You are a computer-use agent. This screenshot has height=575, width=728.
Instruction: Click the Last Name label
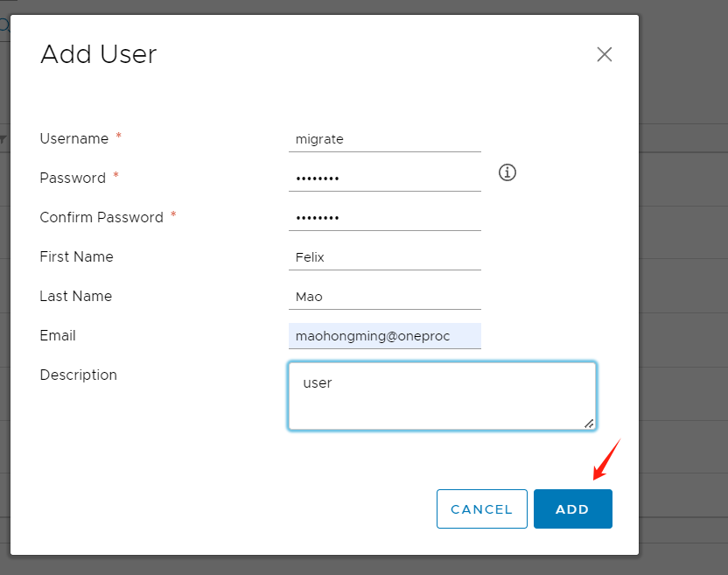point(75,297)
